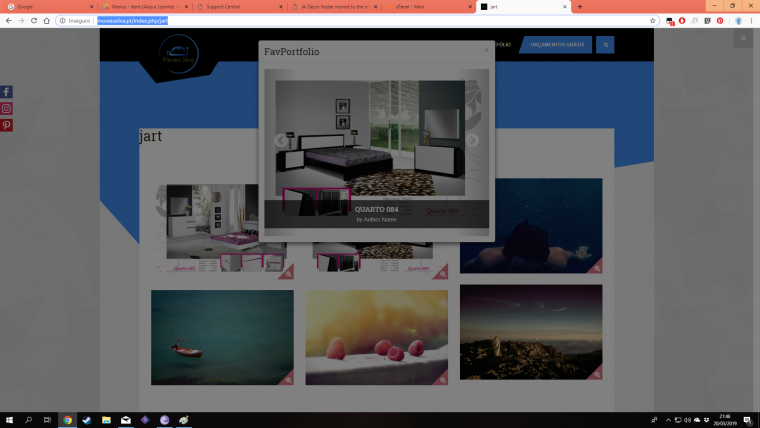Image resolution: width=760 pixels, height=428 pixels.
Task: Open File Explorer from the taskbar
Action: [106, 420]
